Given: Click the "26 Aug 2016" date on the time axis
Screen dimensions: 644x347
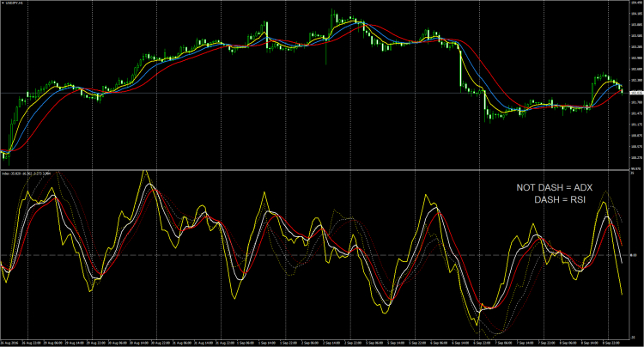Looking at the screenshot, I should click(x=9, y=343).
